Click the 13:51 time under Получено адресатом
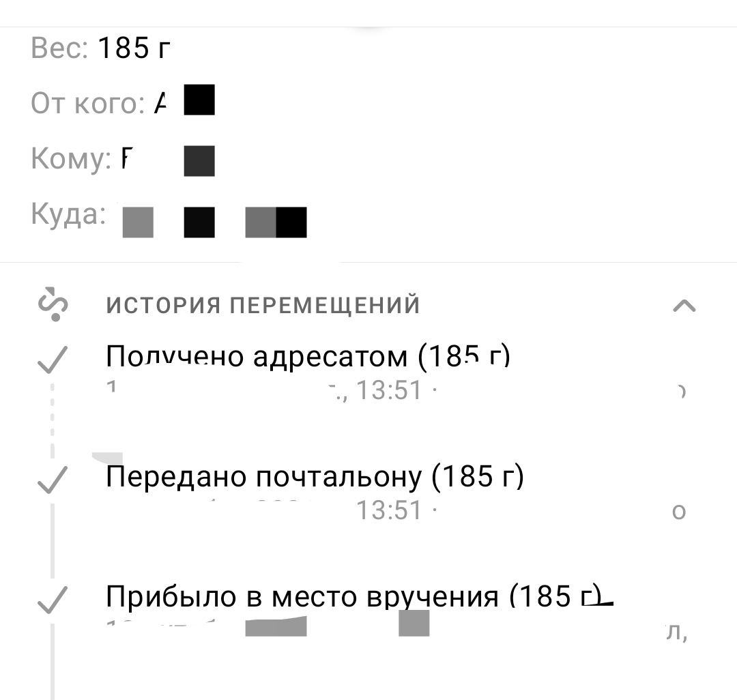Screen dimensions: 737x700 [x=389, y=390]
